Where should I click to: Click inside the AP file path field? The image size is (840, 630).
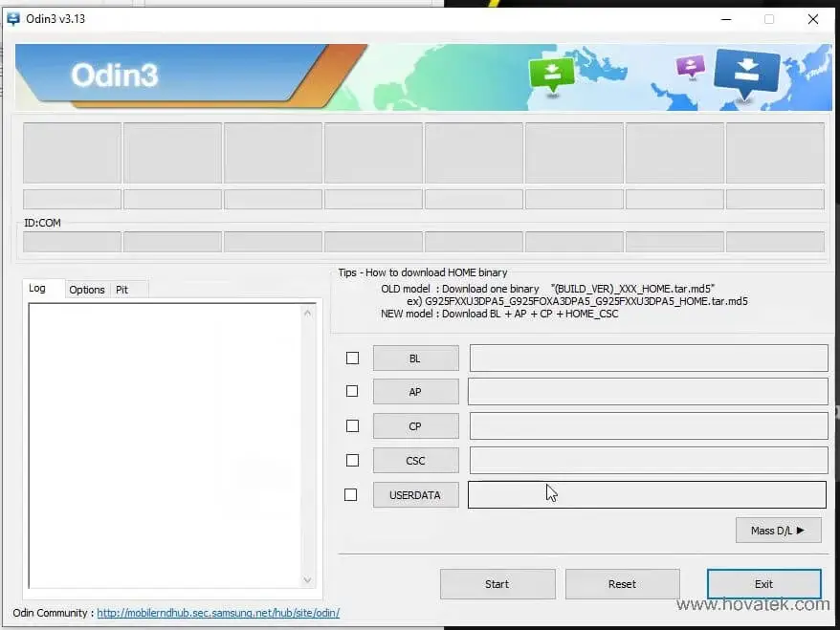click(x=649, y=391)
